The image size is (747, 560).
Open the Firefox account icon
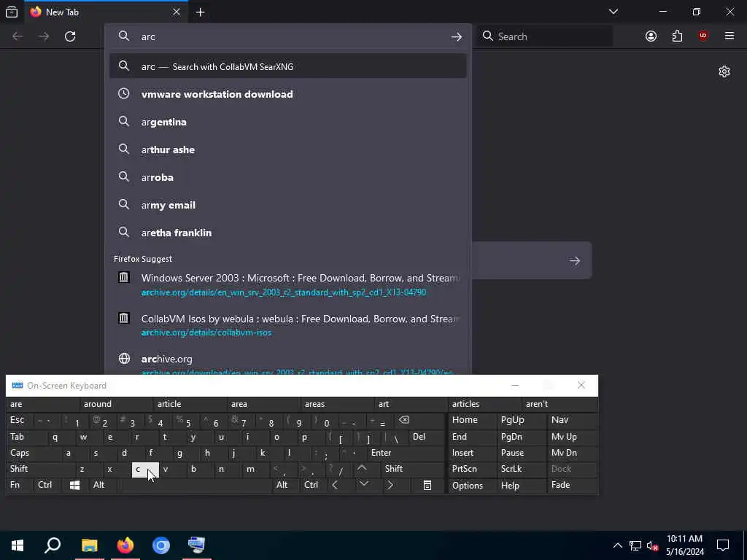pos(651,36)
